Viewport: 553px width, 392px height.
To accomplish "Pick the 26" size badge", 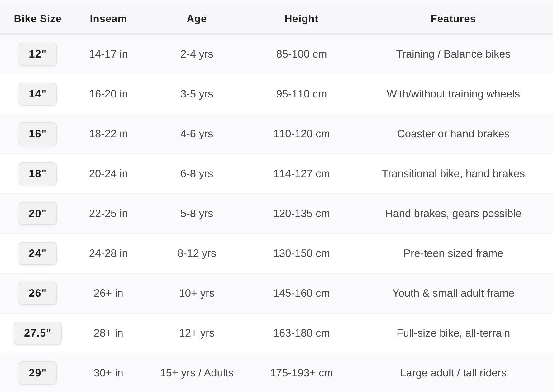I will [x=38, y=293].
